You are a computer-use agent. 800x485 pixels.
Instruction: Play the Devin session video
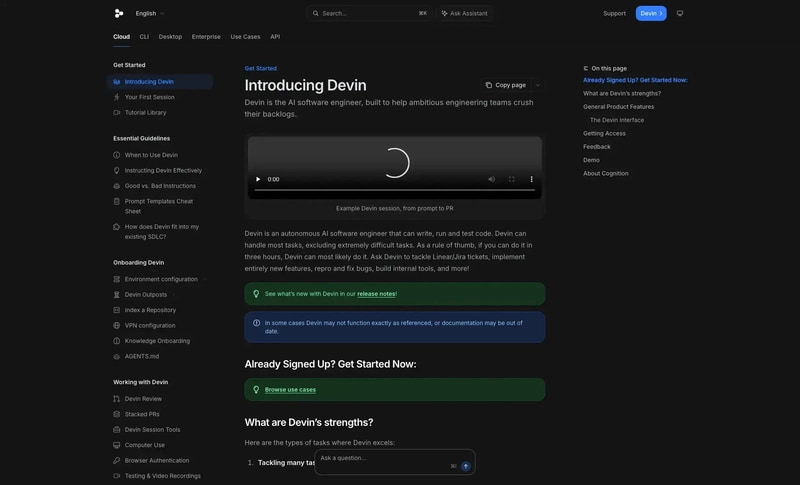(x=258, y=179)
